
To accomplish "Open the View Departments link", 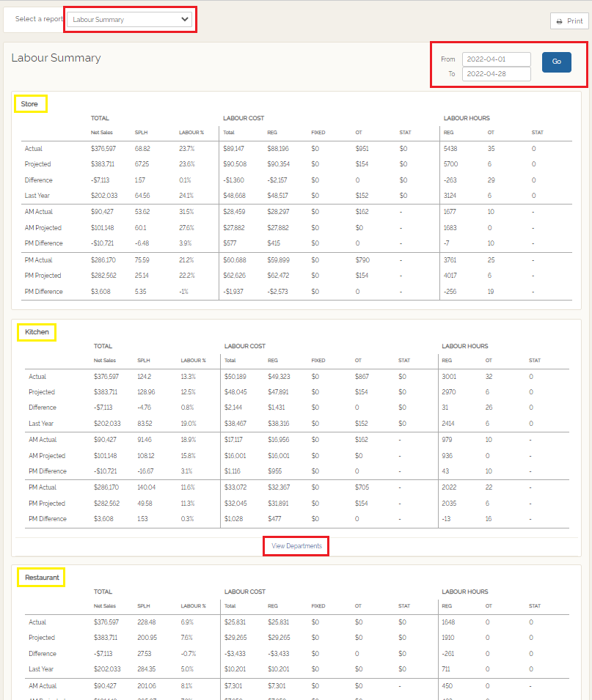I will pyautogui.click(x=296, y=546).
